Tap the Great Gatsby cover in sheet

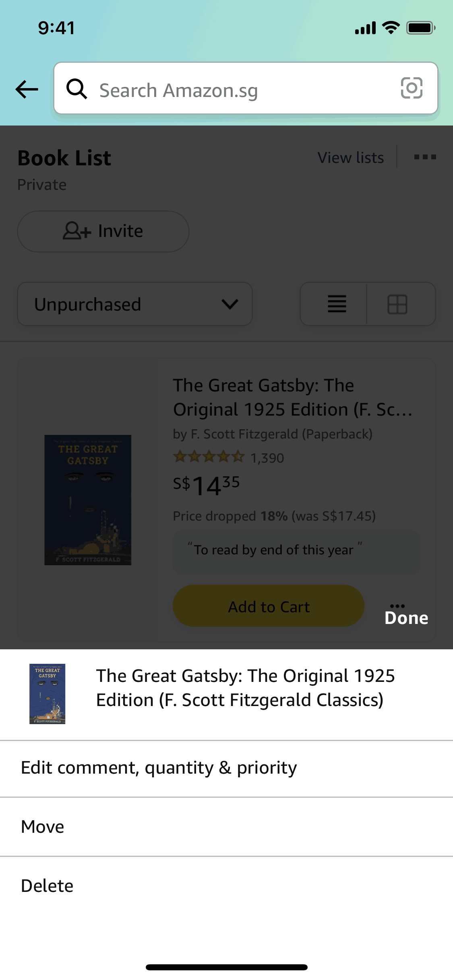(47, 694)
